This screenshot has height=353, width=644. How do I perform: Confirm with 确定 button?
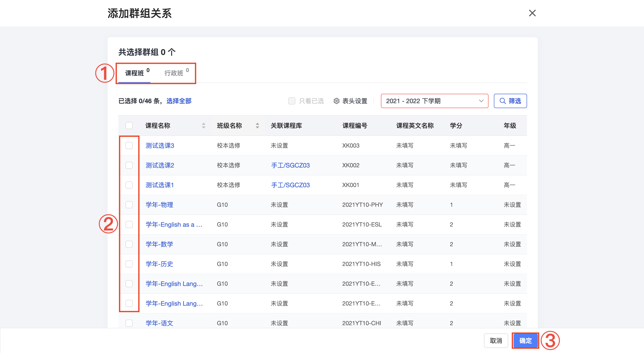[x=525, y=341]
